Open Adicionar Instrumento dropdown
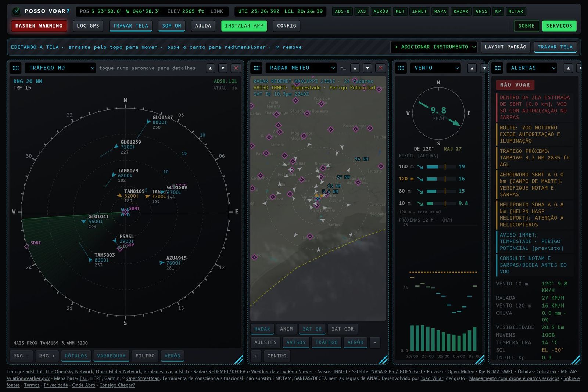 (x=434, y=47)
